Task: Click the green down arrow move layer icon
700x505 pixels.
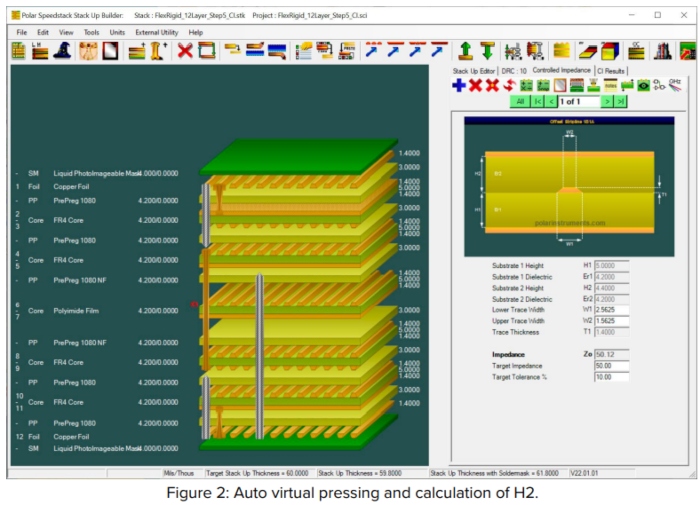Action: pos(488,50)
